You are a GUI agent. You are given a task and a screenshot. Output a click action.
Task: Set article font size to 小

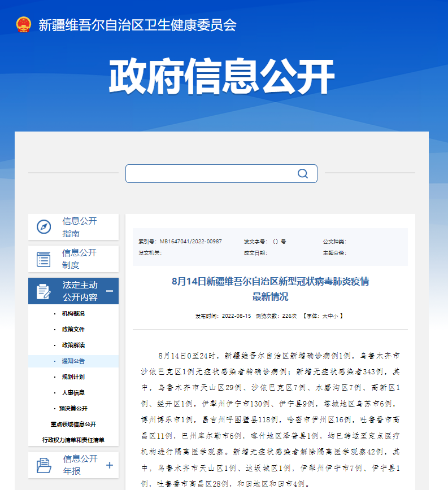point(337,316)
